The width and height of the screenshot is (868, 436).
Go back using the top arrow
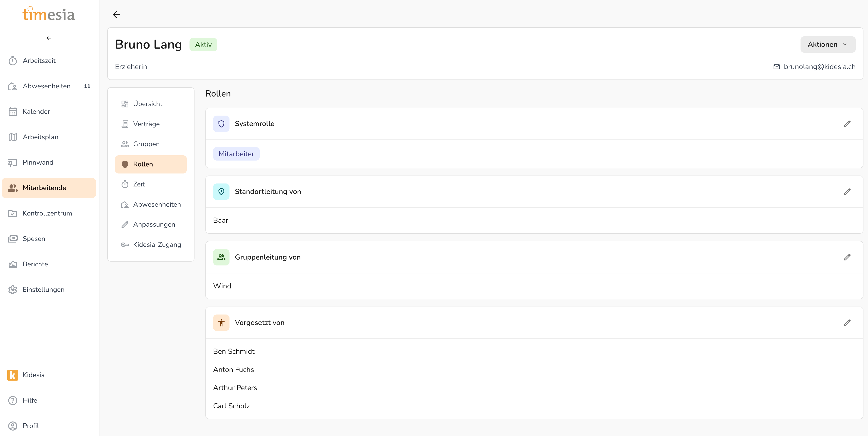click(116, 15)
